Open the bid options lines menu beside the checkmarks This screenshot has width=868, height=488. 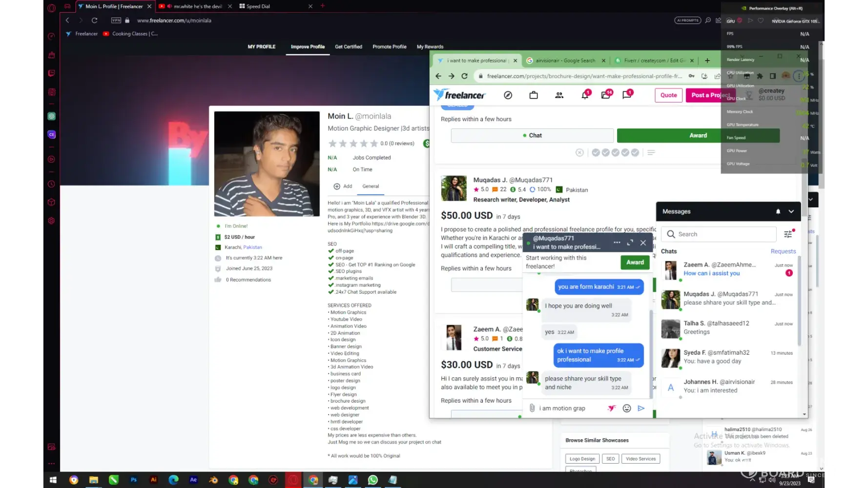click(651, 153)
